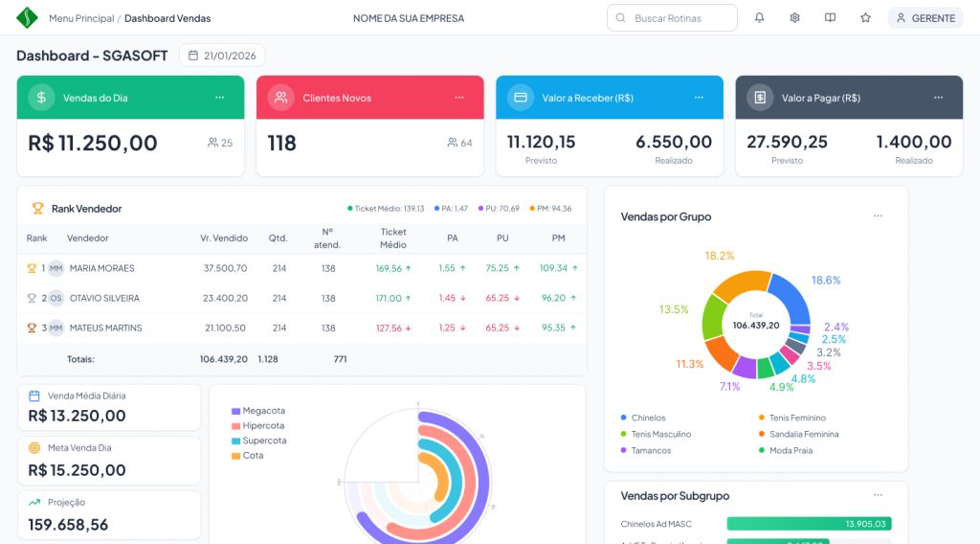Viewport: 980px width, 544px height.
Task: Open settings gear icon in header
Action: [x=794, y=18]
